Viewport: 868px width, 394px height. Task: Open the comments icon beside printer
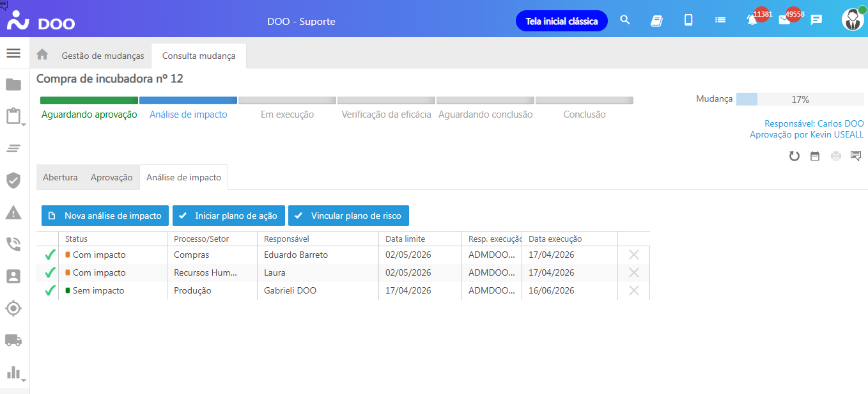(x=856, y=155)
